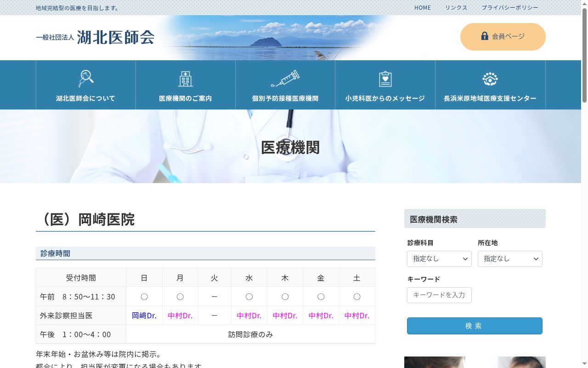
Task: Click the community circle icon for 長浜米原地域医療支援センター
Action: tap(490, 79)
